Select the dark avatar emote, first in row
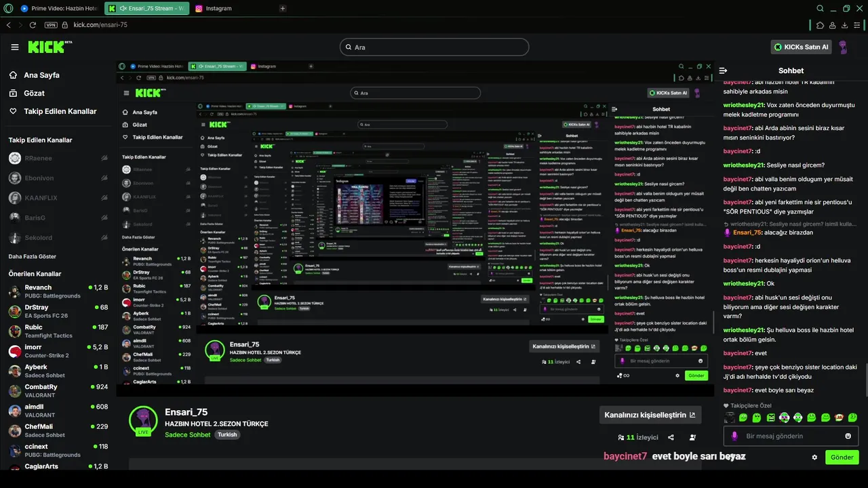 pyautogui.click(x=729, y=418)
